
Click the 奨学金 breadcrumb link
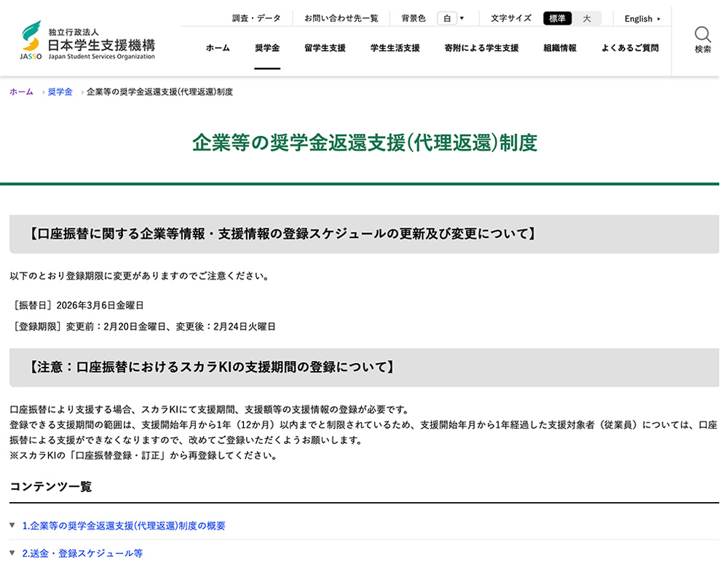click(60, 92)
